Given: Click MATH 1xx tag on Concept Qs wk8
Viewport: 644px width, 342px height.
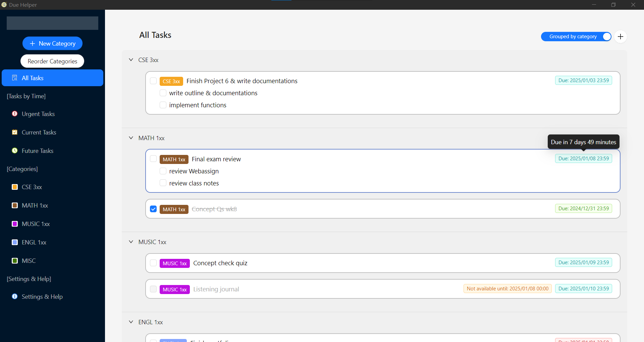Looking at the screenshot, I should click(174, 209).
